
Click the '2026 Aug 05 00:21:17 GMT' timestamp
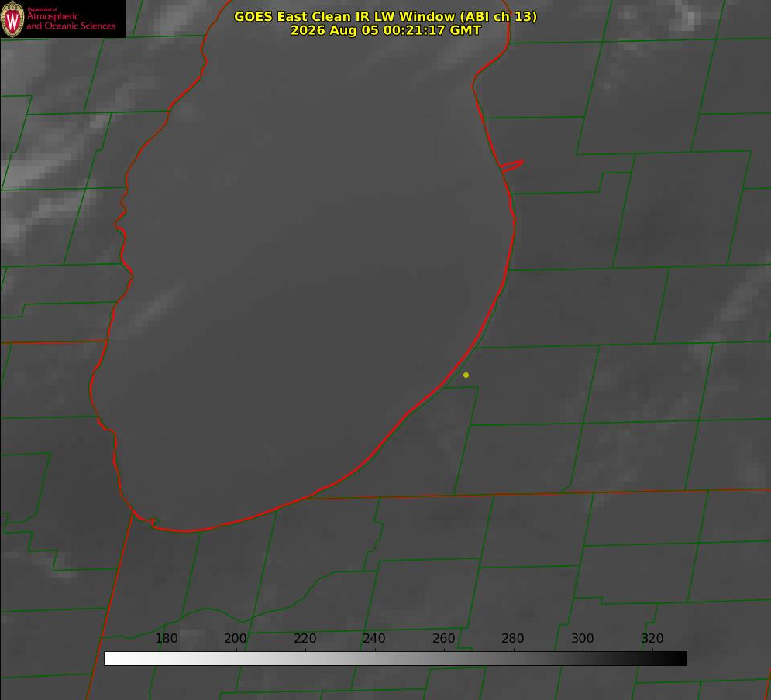coord(386,30)
